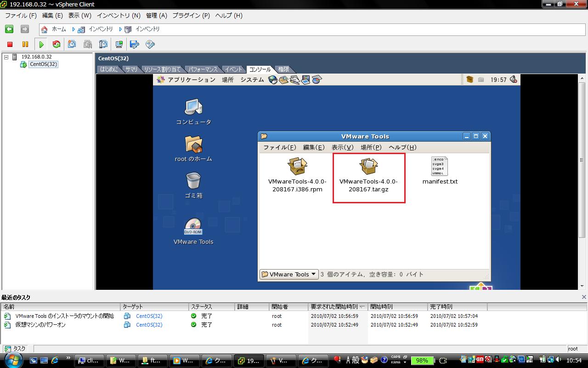Switch to the 権限 tab
The height and width of the screenshot is (368, 588).
(x=283, y=69)
